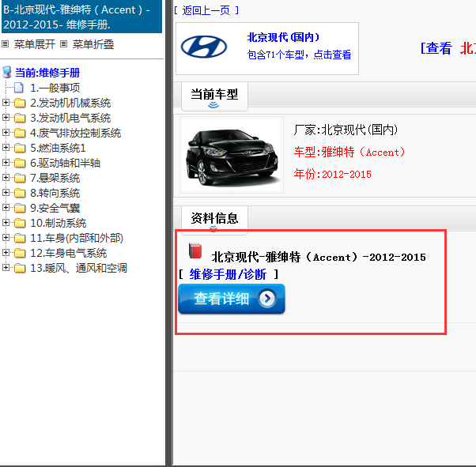Select the 资料信息 tab
This screenshot has height=467, width=476.
(214, 220)
